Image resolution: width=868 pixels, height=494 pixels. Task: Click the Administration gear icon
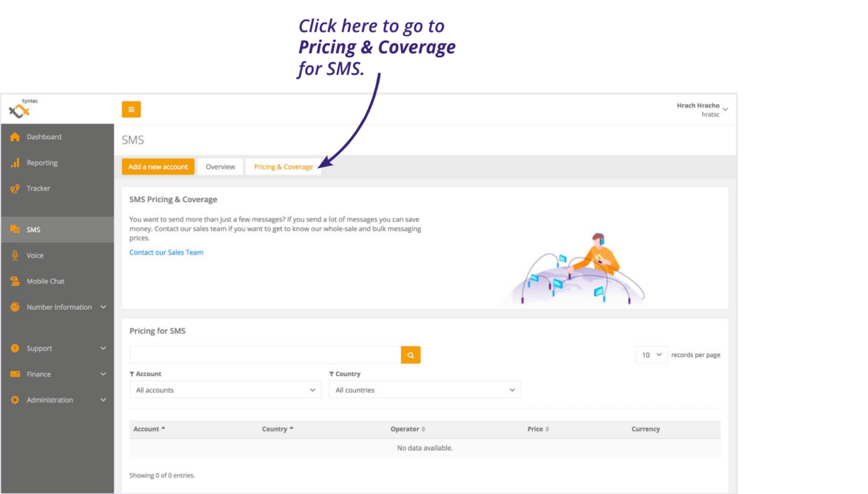15,400
